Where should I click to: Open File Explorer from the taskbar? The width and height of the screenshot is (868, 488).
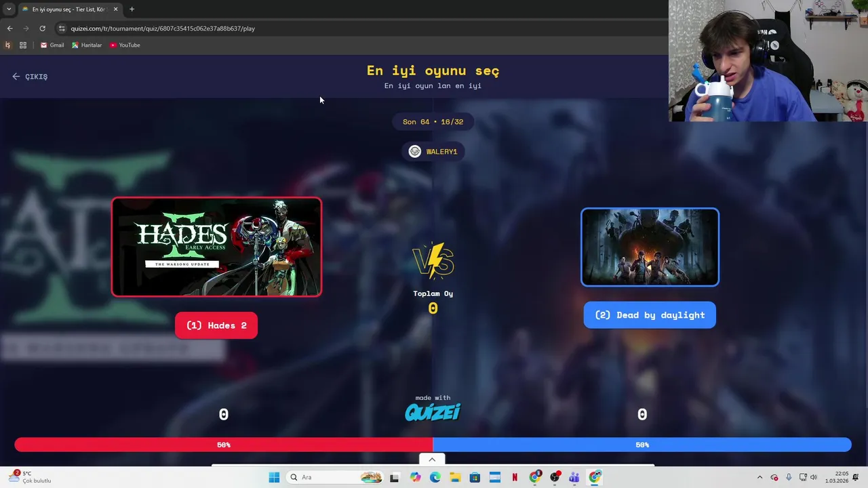pos(454,477)
